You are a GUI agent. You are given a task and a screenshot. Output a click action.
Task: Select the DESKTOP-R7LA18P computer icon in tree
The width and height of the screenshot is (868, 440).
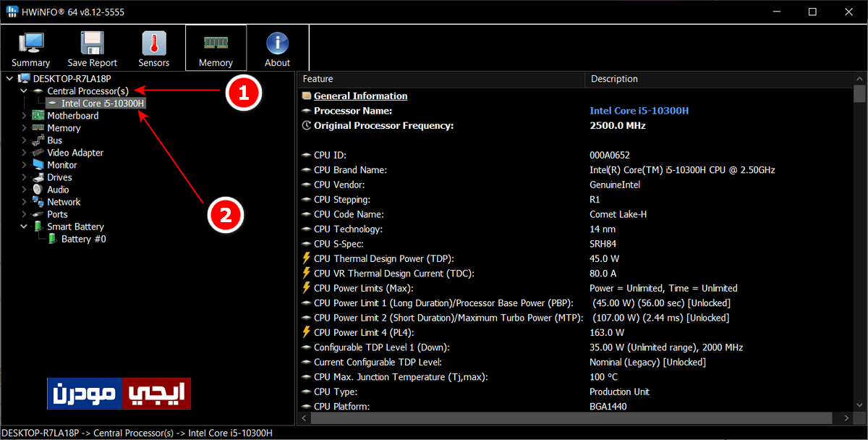tap(24, 78)
